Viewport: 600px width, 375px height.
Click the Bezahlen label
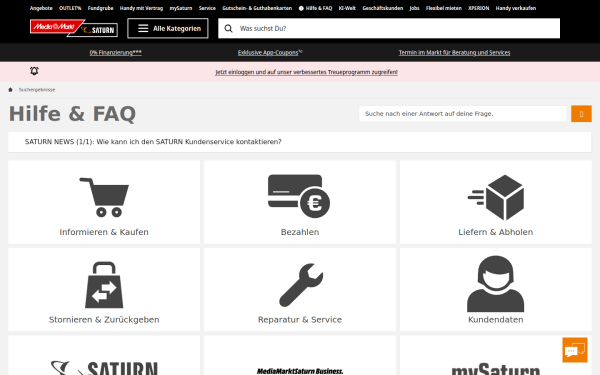(x=300, y=232)
